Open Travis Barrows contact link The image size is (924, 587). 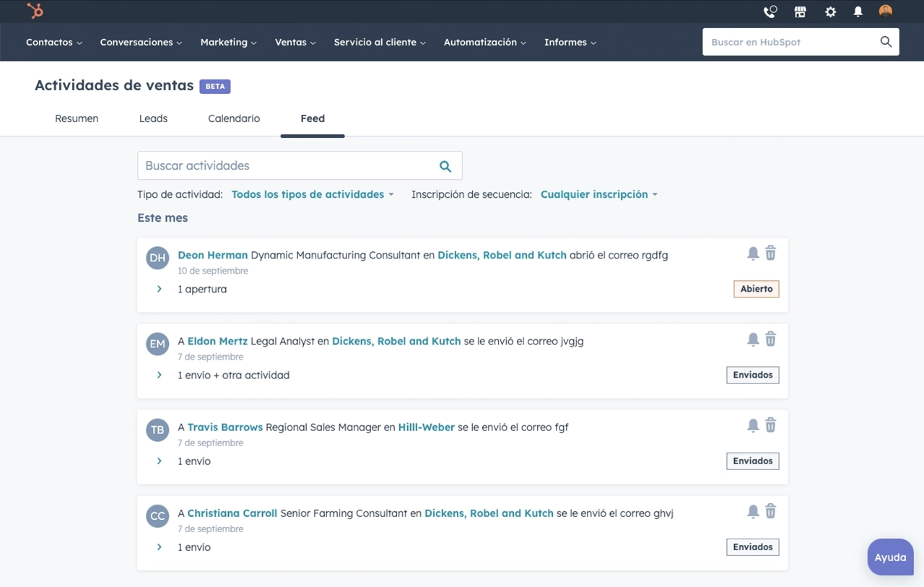225,427
